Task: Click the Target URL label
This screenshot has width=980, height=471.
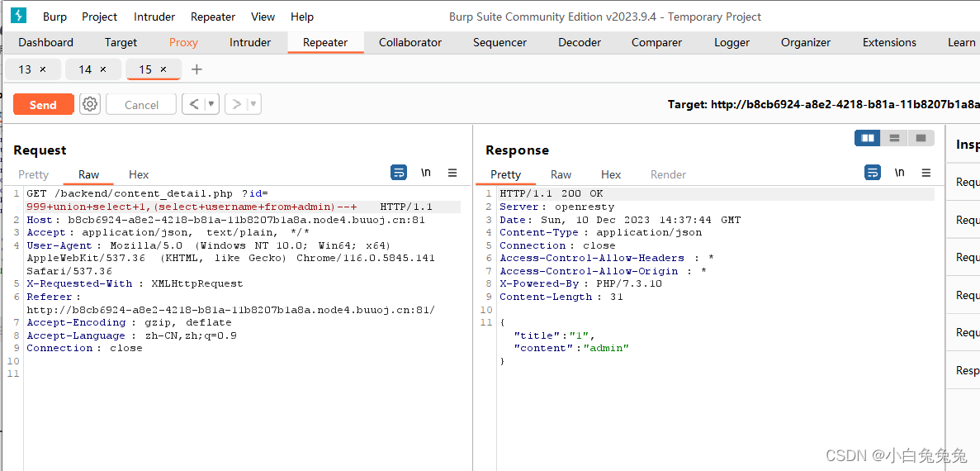Action: (823, 104)
